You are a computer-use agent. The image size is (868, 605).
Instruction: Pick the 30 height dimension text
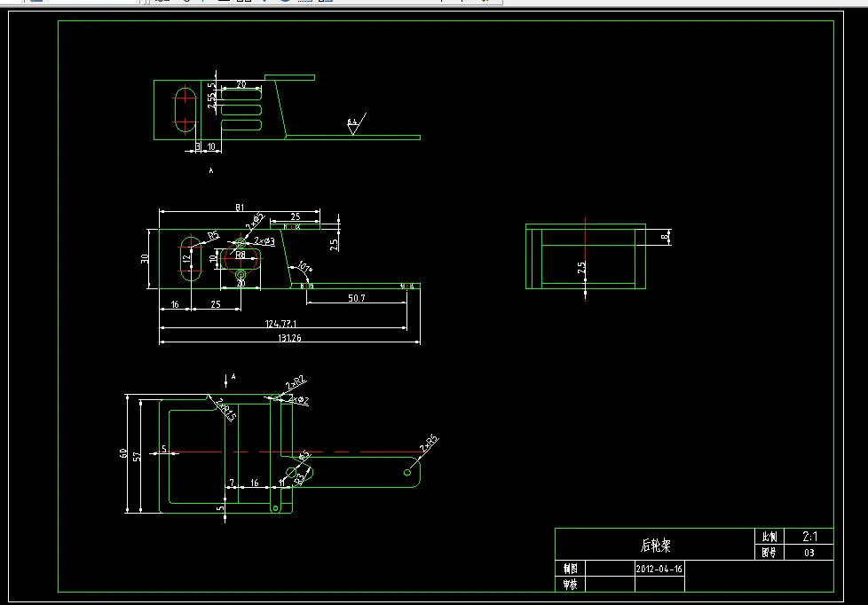point(145,258)
